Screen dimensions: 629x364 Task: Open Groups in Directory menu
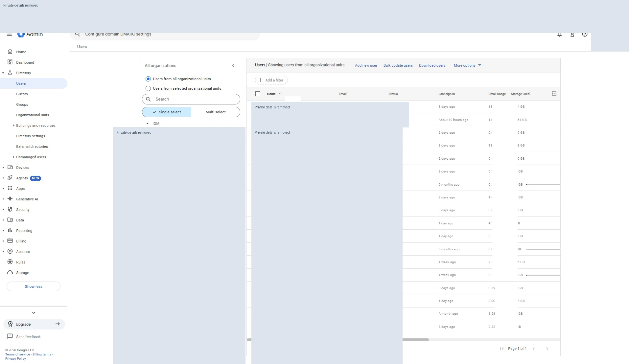click(22, 104)
